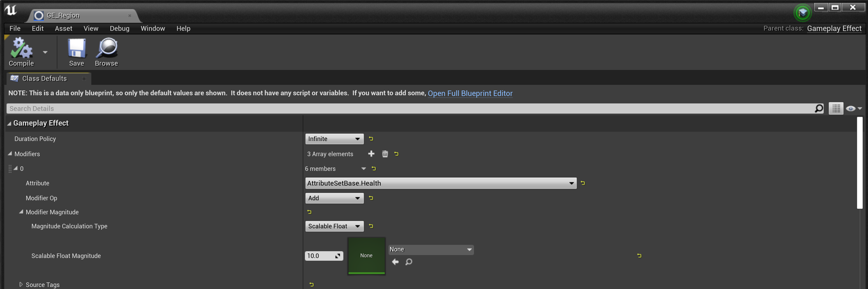Add a new Modifiers array element

click(x=371, y=154)
